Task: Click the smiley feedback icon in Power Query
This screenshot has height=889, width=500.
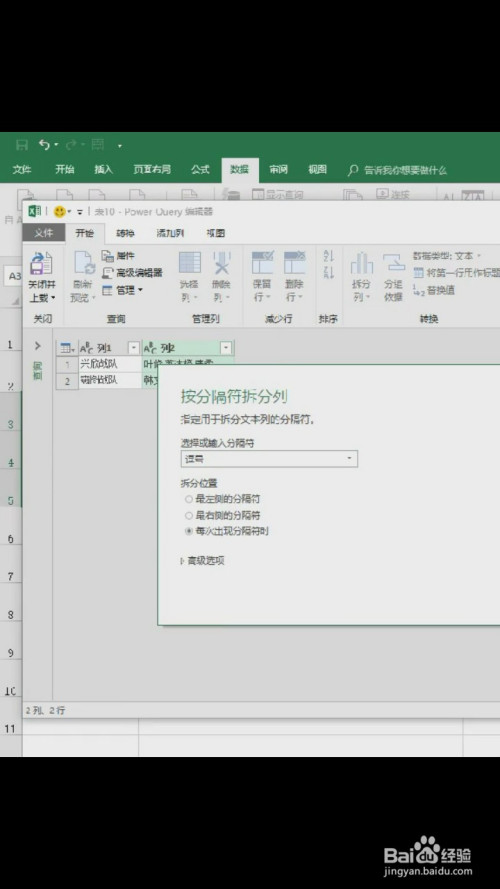Action: click(59, 211)
